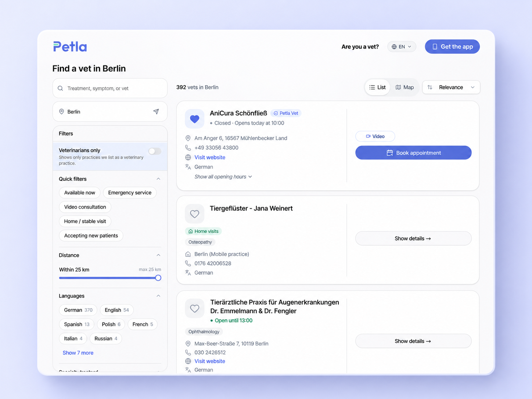Click the Treatment, symptom, or vet search field
532x399 pixels.
click(110, 88)
